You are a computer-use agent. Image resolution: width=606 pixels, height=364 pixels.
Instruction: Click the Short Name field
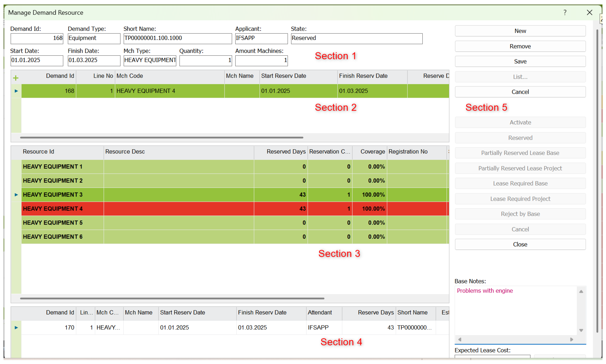(178, 39)
